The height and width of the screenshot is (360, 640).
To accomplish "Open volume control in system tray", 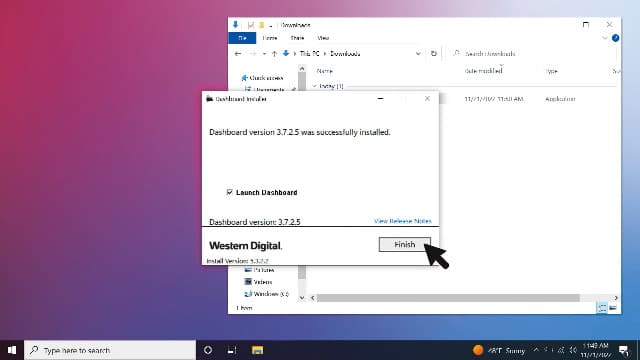I will 573,350.
